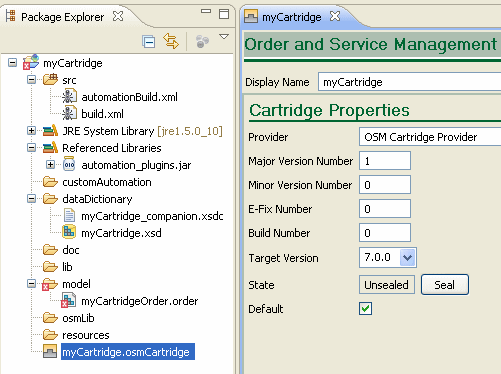Click the Display Name input field
This screenshot has width=501, height=374.
409,82
